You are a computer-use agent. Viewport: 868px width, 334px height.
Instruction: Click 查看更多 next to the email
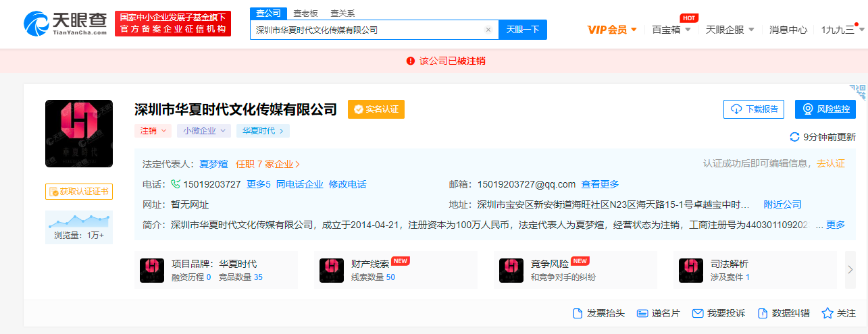point(600,184)
